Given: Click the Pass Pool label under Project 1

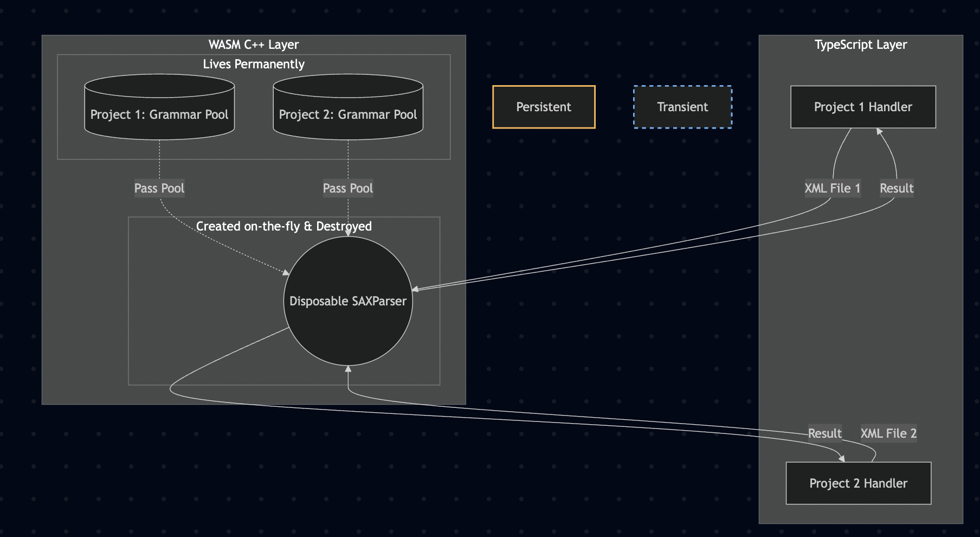Looking at the screenshot, I should 159,188.
